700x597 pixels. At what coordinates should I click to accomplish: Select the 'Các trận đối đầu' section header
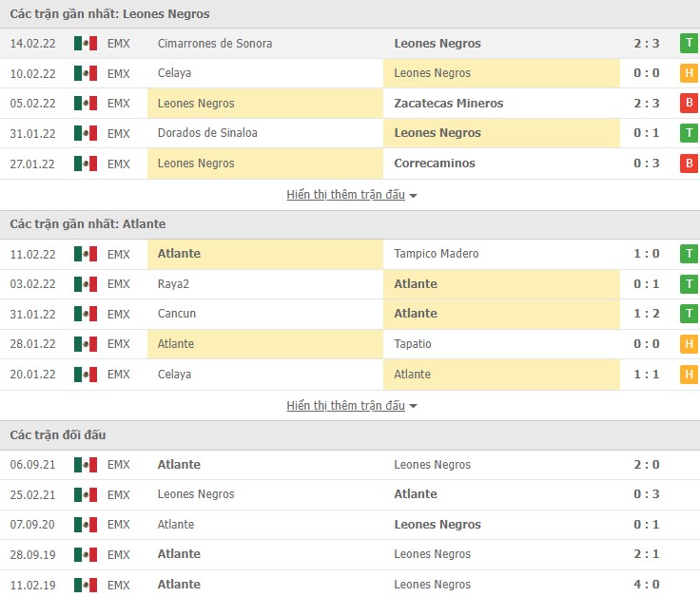pos(57,435)
